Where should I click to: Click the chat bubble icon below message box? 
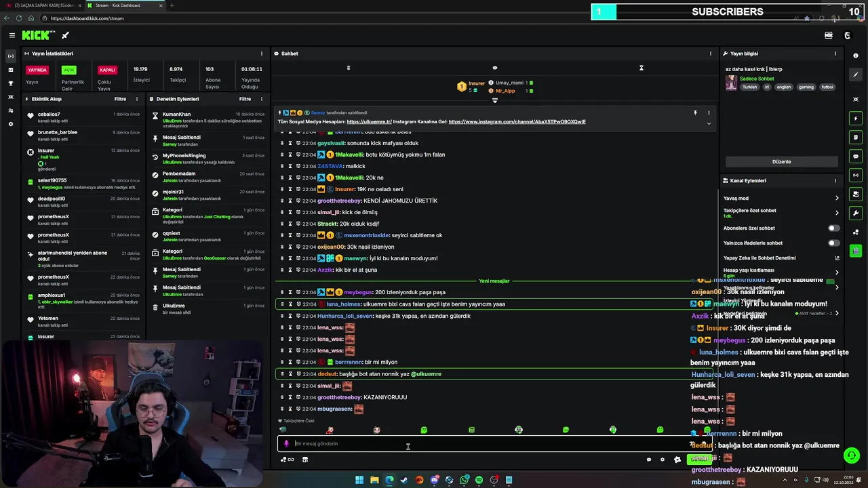click(649, 460)
